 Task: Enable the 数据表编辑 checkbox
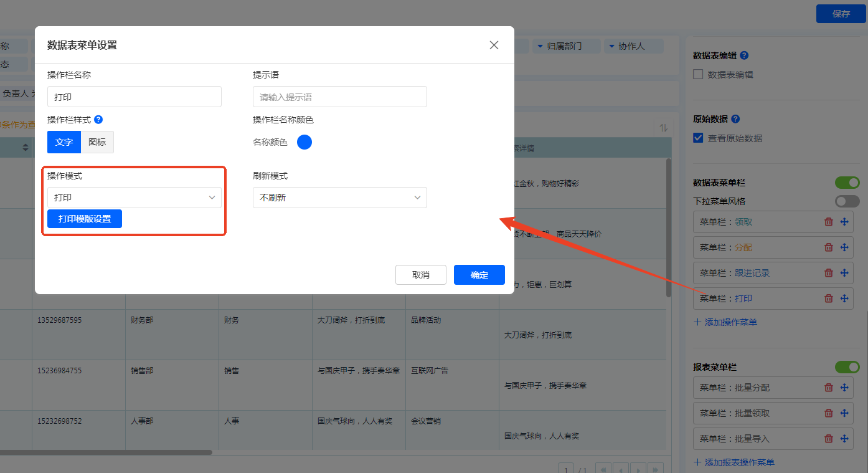(x=699, y=75)
